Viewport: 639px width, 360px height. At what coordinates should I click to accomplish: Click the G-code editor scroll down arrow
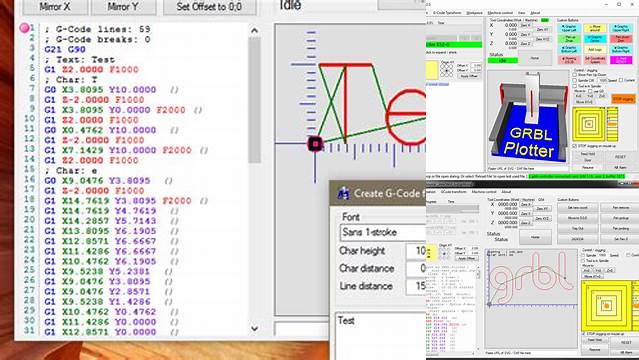pyautogui.click(x=254, y=328)
